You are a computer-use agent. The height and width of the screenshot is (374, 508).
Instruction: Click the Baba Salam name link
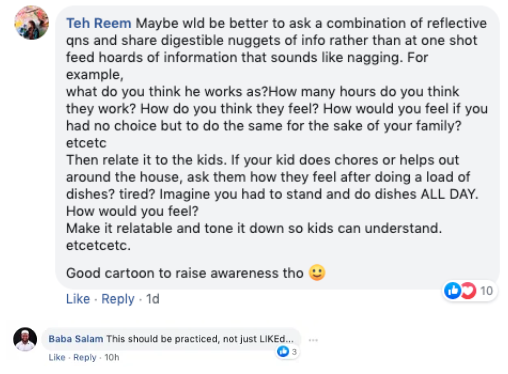pos(76,339)
